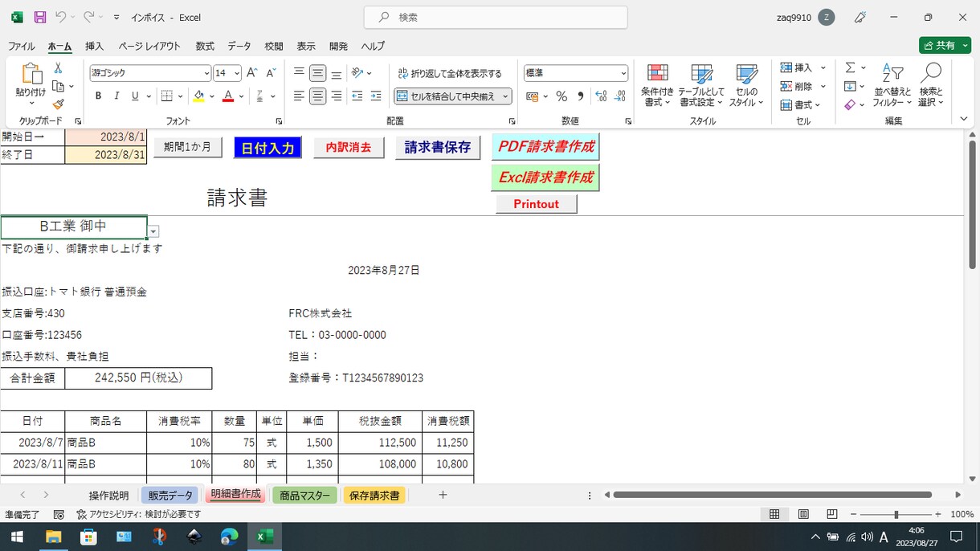
Task: Click the 請求書保存 button
Action: pyautogui.click(x=438, y=147)
